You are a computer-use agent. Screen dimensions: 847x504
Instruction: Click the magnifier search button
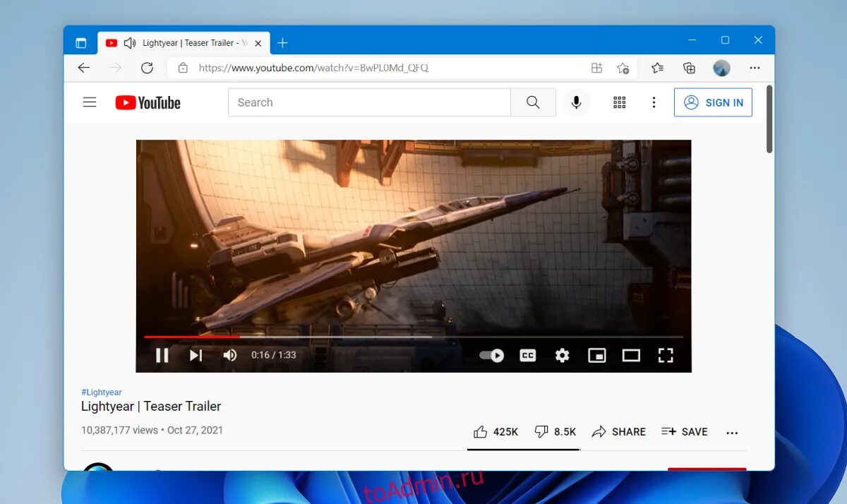pyautogui.click(x=533, y=102)
